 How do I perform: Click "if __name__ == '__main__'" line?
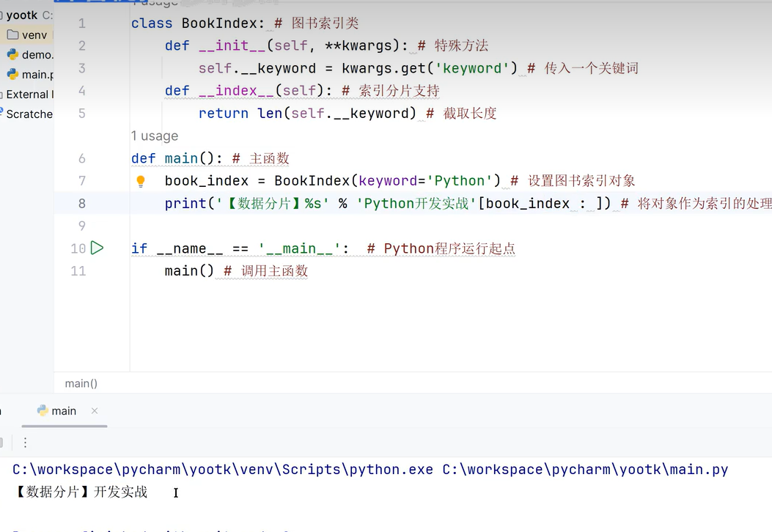click(x=240, y=248)
